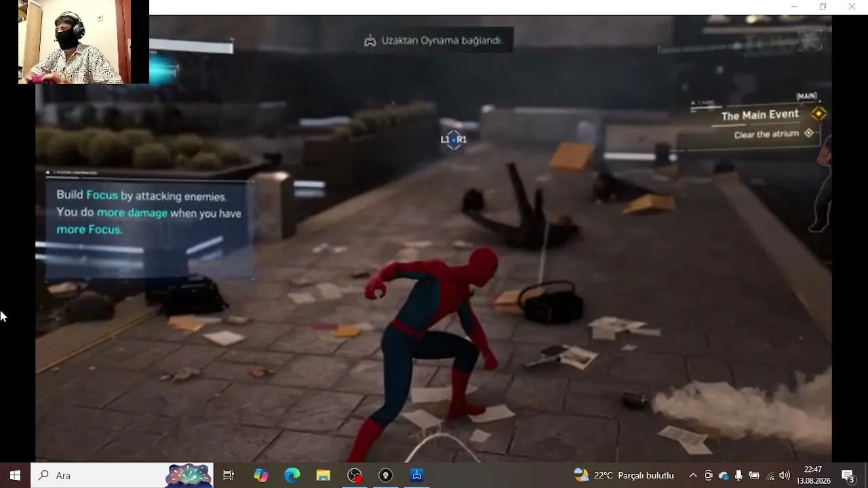Close the Remote Play window

(x=852, y=7)
